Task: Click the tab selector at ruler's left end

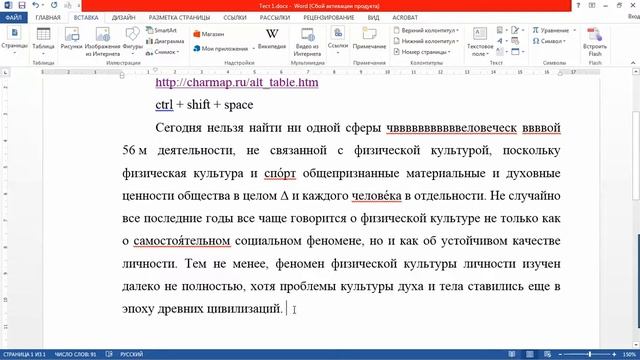Action: coord(5,72)
